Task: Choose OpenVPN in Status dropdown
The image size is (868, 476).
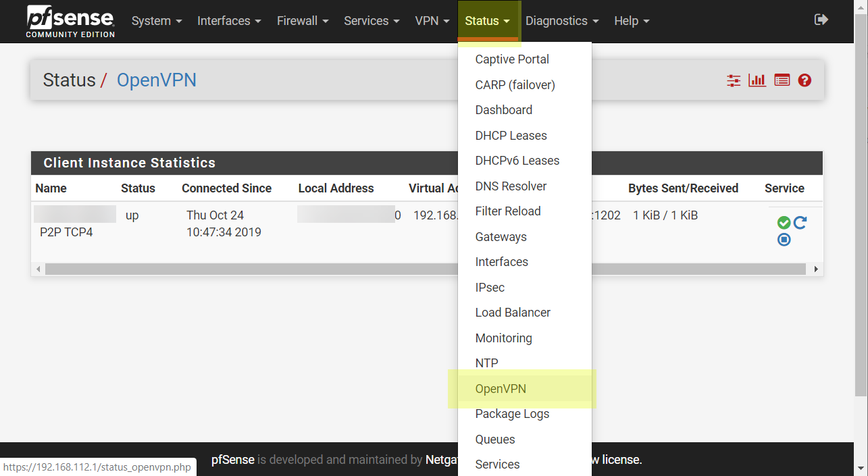Action: coord(525,389)
